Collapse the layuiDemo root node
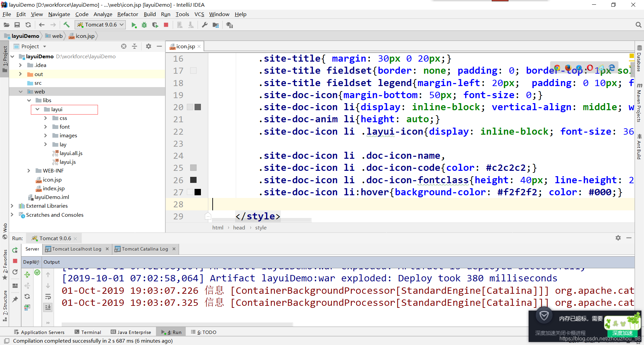The height and width of the screenshot is (345, 644). pyautogui.click(x=12, y=57)
